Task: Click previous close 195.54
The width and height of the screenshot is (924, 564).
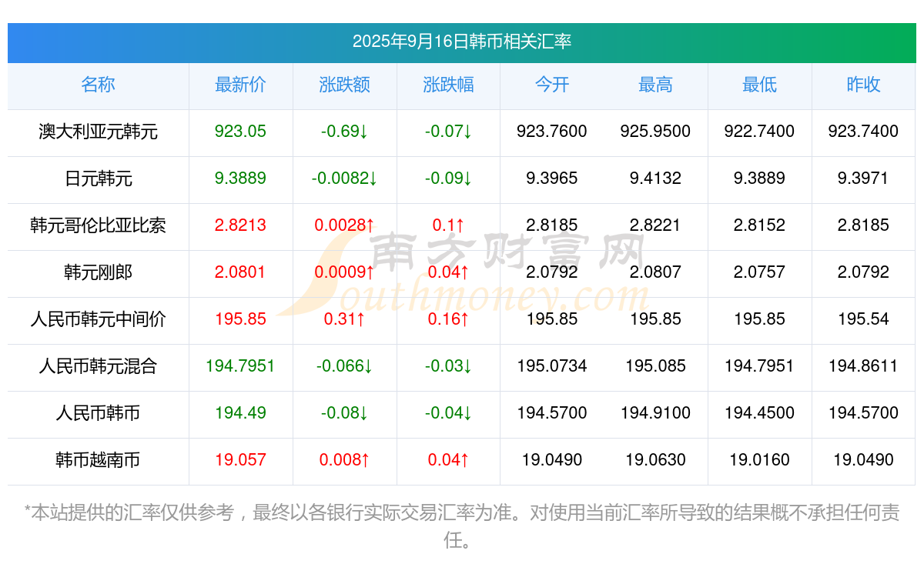Action: 863,319
